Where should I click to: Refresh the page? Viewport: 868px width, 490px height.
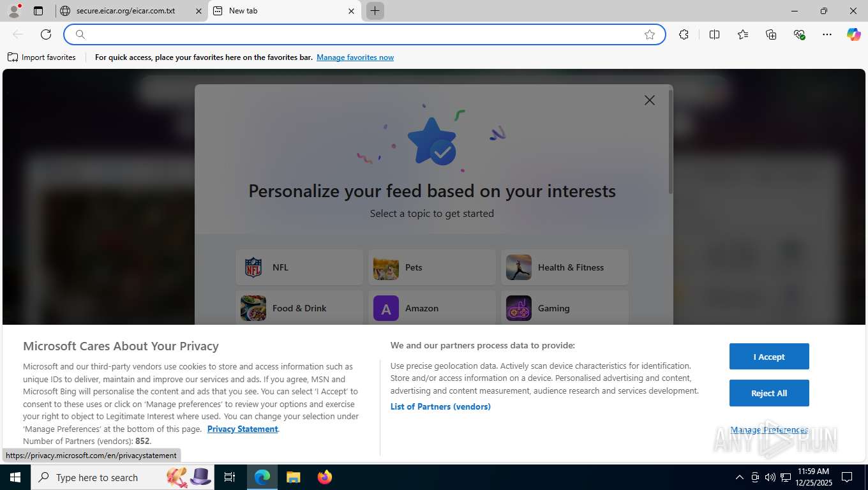(46, 34)
